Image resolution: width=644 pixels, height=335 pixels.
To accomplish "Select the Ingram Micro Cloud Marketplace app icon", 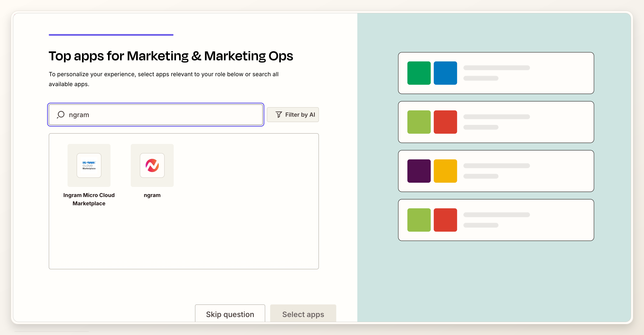I will pyautogui.click(x=89, y=165).
